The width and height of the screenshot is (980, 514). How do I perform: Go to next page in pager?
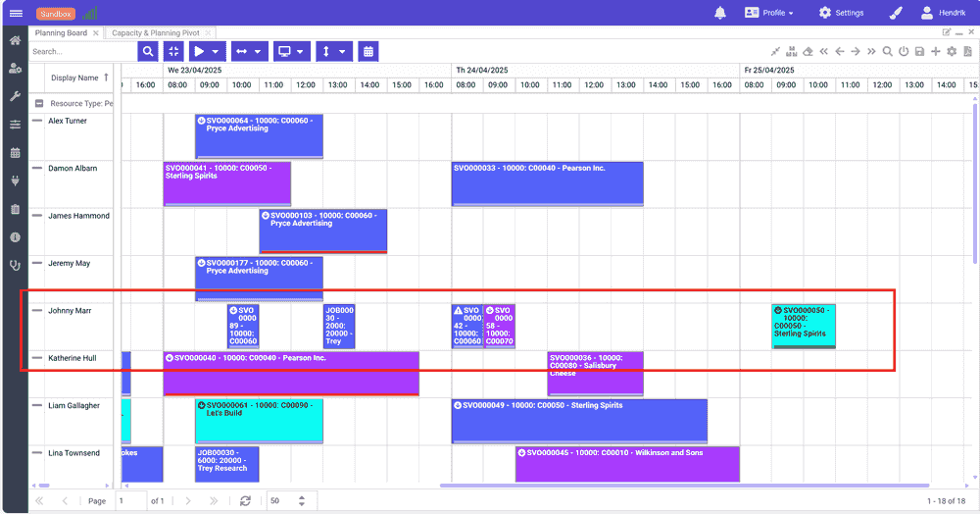tap(187, 501)
